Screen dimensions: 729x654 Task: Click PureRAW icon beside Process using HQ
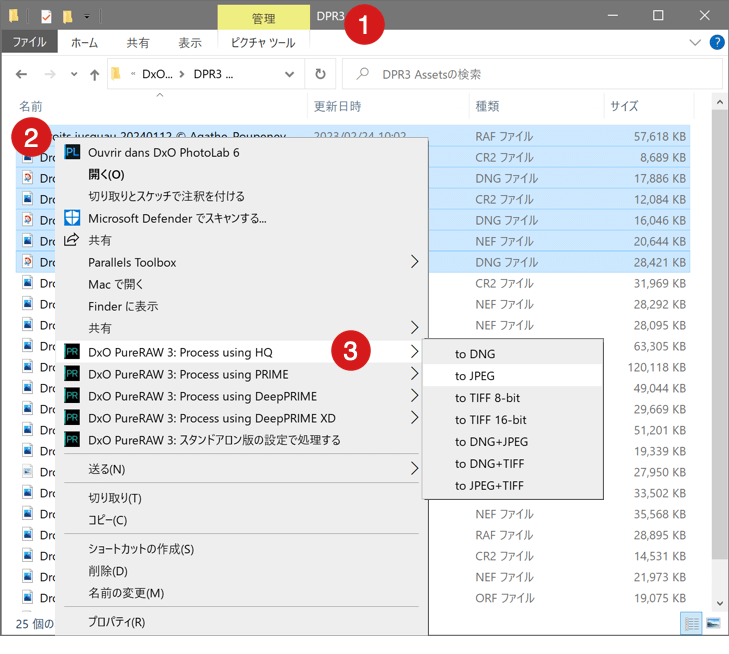click(x=72, y=352)
